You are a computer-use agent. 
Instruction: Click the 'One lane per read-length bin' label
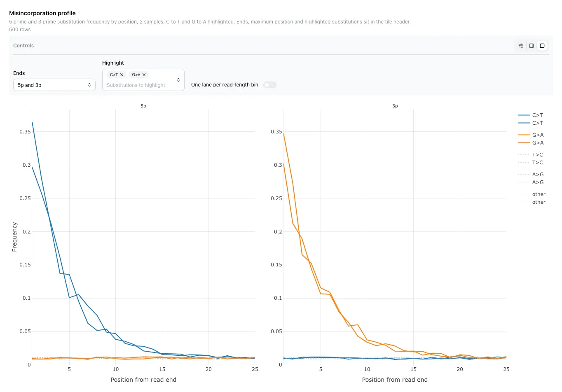click(x=225, y=85)
